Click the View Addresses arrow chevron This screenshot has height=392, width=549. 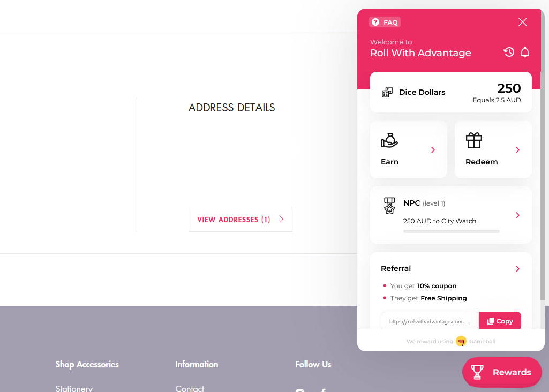point(281,220)
